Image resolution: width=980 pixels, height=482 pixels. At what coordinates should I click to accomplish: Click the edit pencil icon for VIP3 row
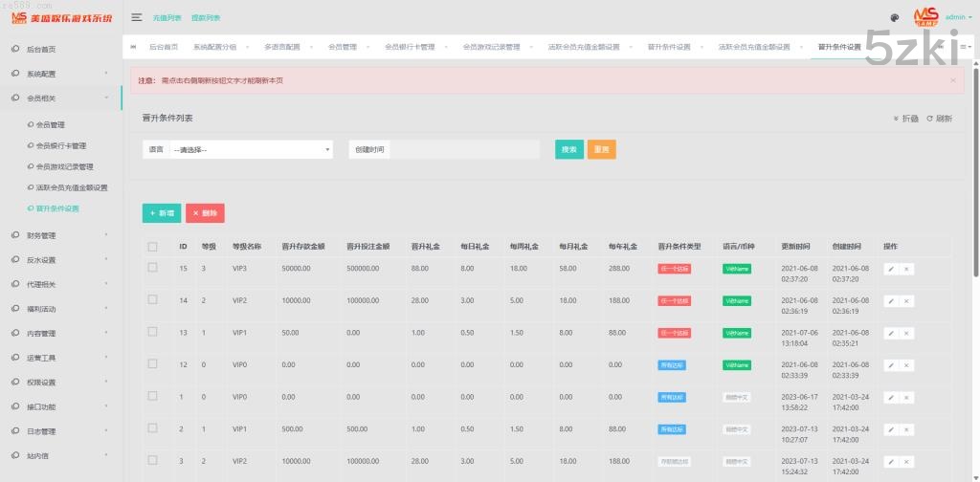click(x=890, y=270)
